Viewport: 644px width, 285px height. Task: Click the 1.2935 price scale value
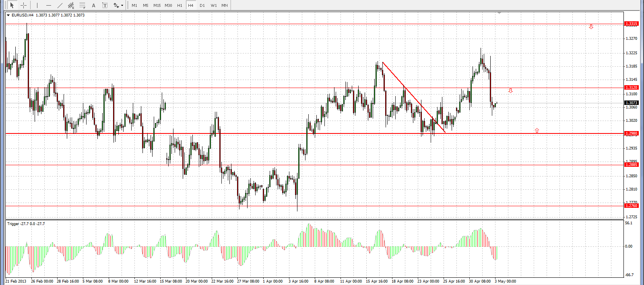(632, 148)
